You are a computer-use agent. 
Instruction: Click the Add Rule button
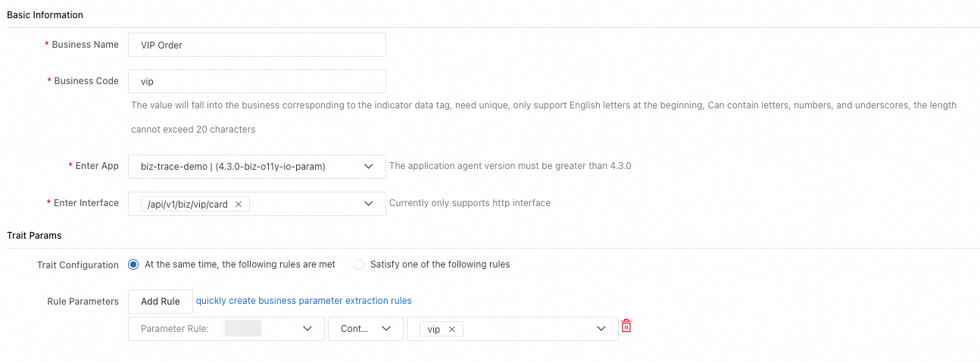161,302
